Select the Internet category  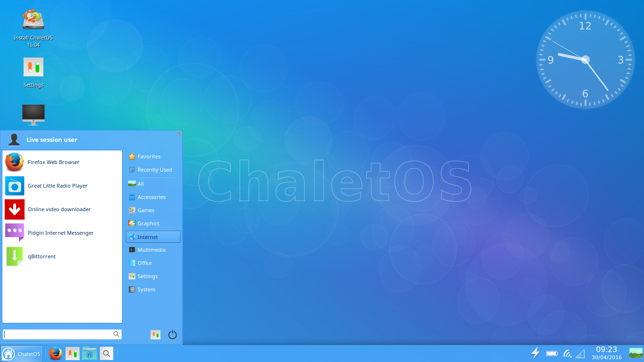(x=153, y=237)
